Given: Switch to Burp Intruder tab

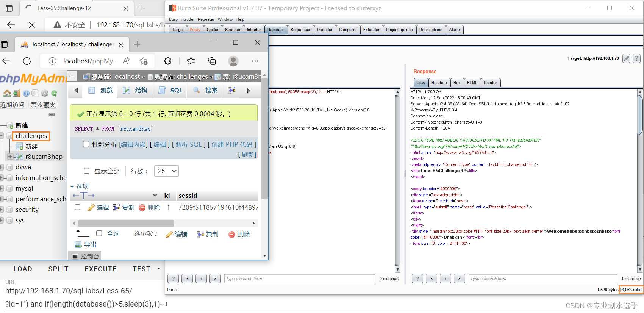Looking at the screenshot, I should (254, 30).
